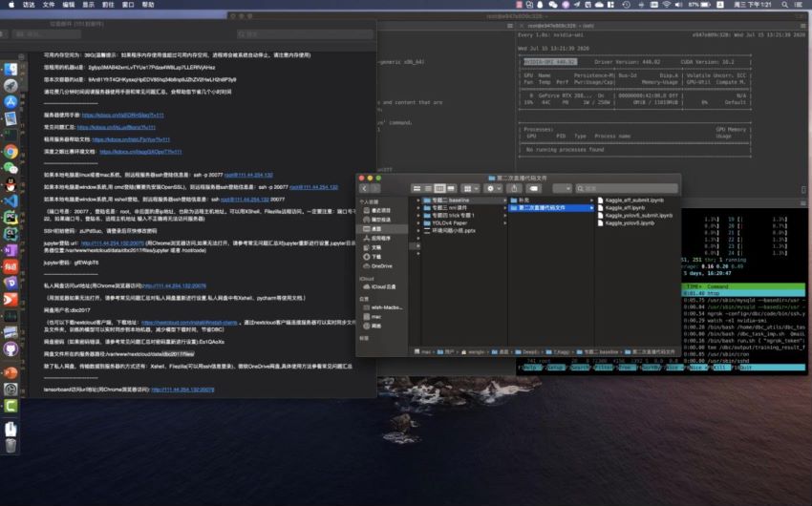
Task: Go forward in Finder window
Action: [x=375, y=188]
